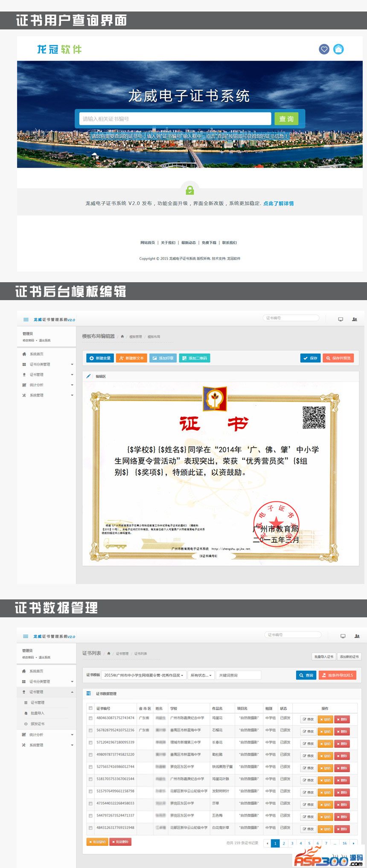
Task: Toggle the select-all checkbox in table header
Action: click(90, 708)
